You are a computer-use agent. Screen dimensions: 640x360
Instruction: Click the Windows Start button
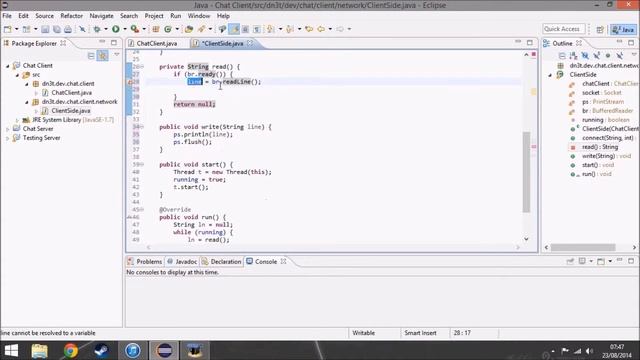11,351
